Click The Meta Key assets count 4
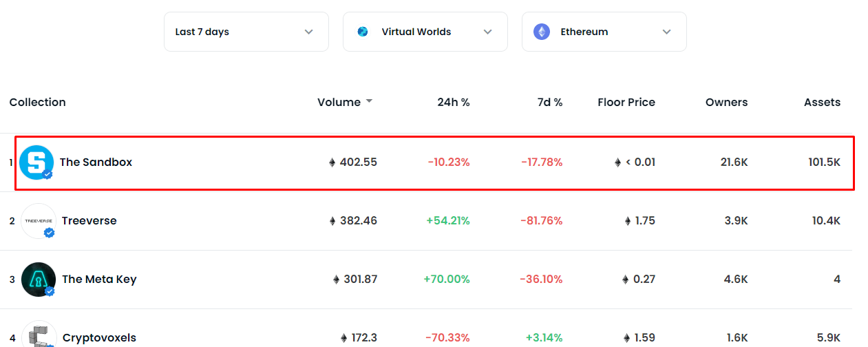This screenshot has height=347, width=868. [x=837, y=280]
